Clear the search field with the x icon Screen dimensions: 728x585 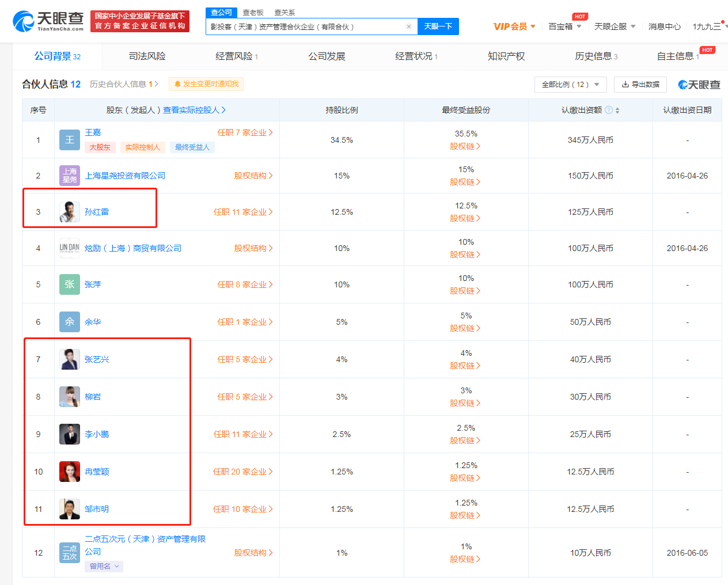(408, 26)
